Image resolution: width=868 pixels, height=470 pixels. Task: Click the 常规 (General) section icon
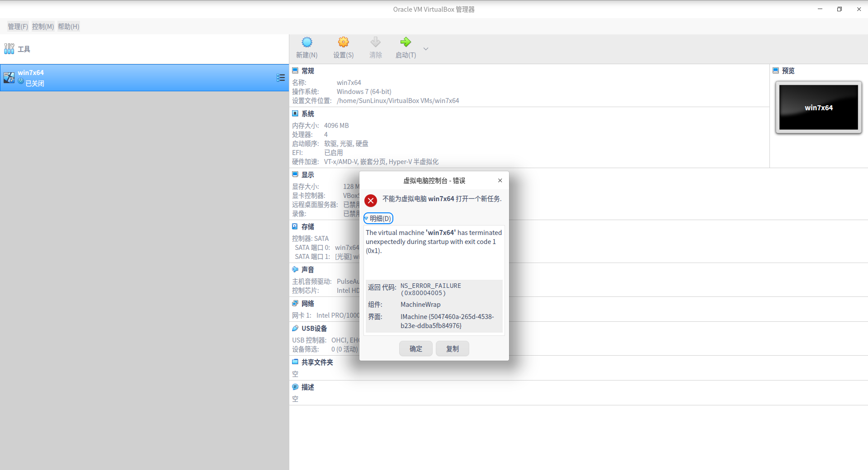coord(295,70)
